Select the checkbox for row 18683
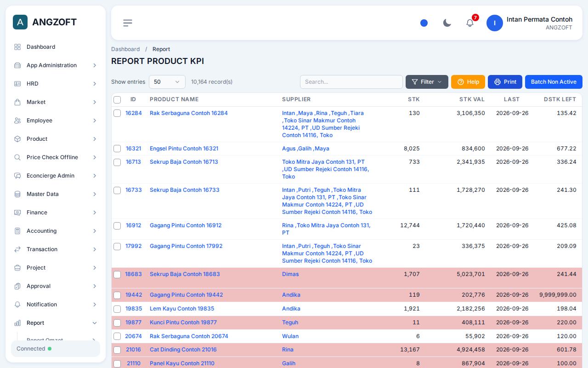588x368 pixels. coord(117,274)
